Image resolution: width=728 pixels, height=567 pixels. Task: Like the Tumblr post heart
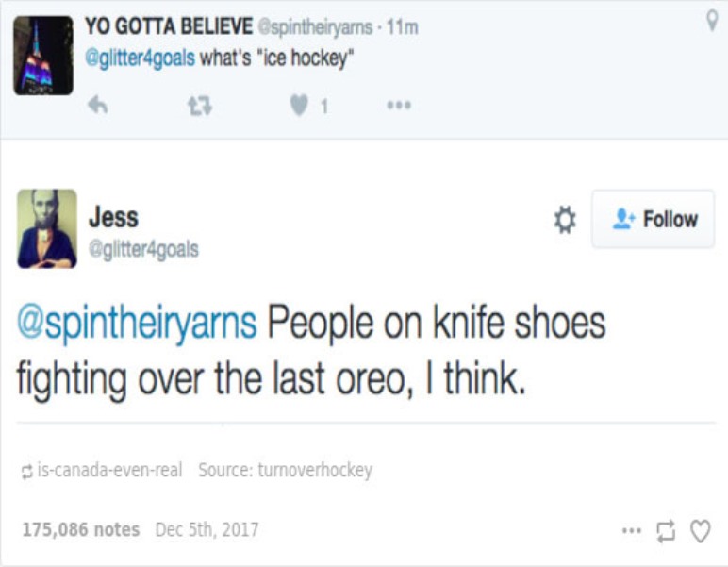pyautogui.click(x=700, y=531)
